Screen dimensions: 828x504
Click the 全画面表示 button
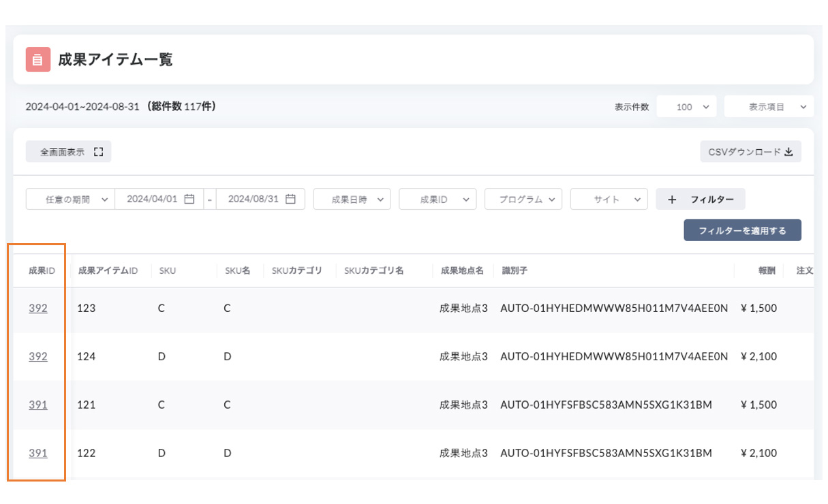[68, 152]
